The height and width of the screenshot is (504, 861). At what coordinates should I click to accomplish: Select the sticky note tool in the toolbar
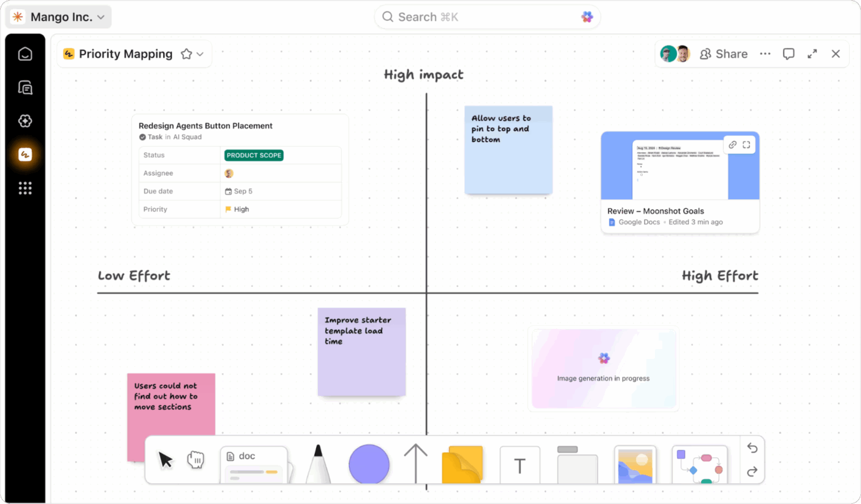(462, 465)
